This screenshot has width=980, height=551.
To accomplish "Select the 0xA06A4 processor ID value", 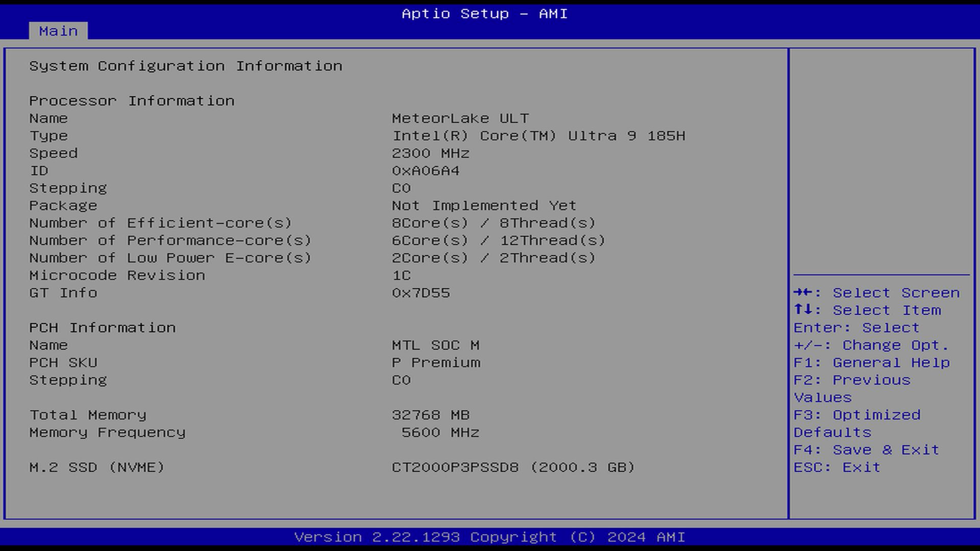I will (426, 171).
